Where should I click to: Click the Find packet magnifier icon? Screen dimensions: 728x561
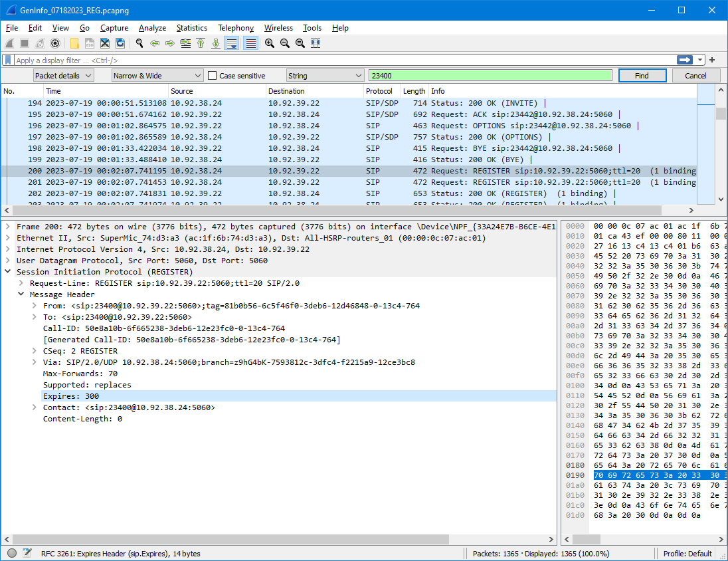139,43
